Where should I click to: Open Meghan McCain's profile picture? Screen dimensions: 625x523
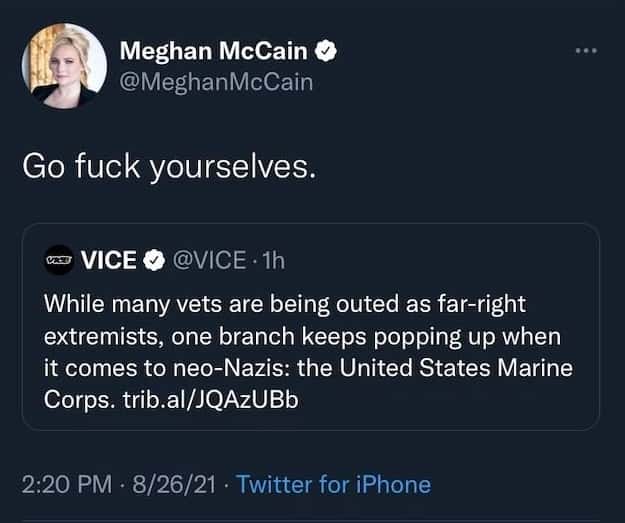coord(64,65)
